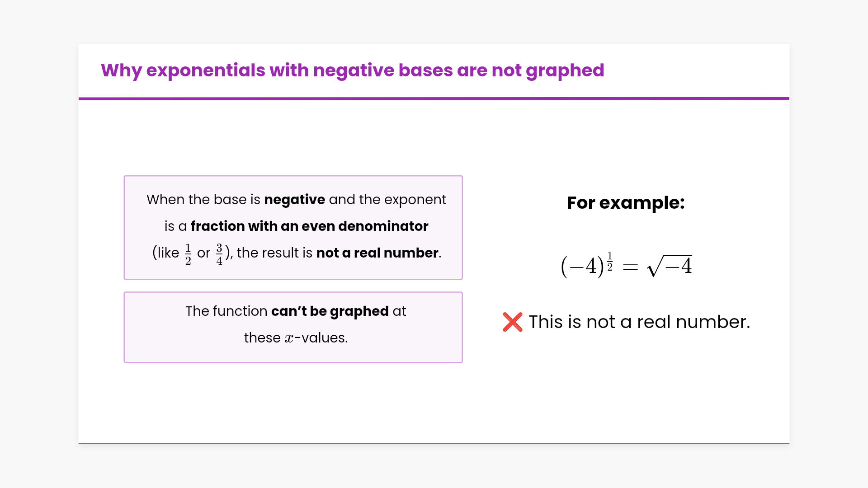Select the bold word "negative"
Image resolution: width=868 pixels, height=488 pixels.
(294, 200)
